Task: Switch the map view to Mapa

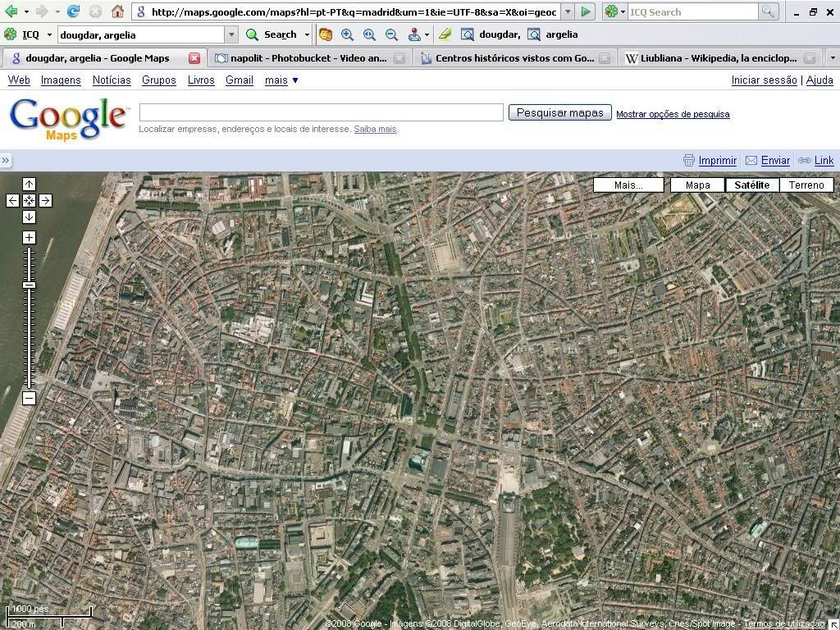Action: (x=697, y=185)
